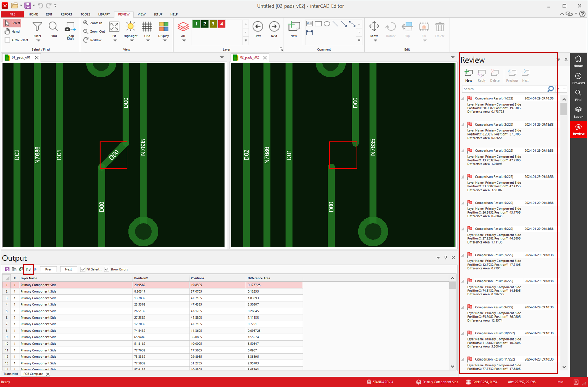Click the Find magnifier in Select/Find group
588x387 pixels.
(53, 30)
